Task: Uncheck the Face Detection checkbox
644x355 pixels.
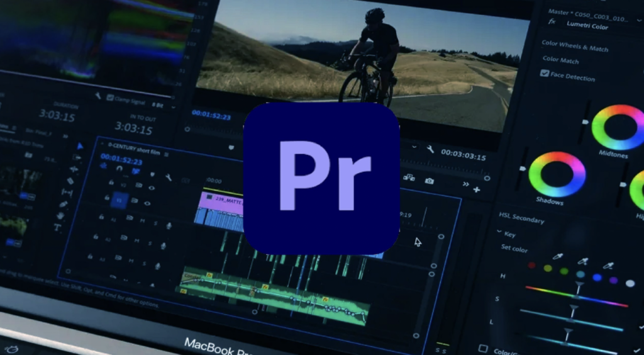Action: (545, 73)
